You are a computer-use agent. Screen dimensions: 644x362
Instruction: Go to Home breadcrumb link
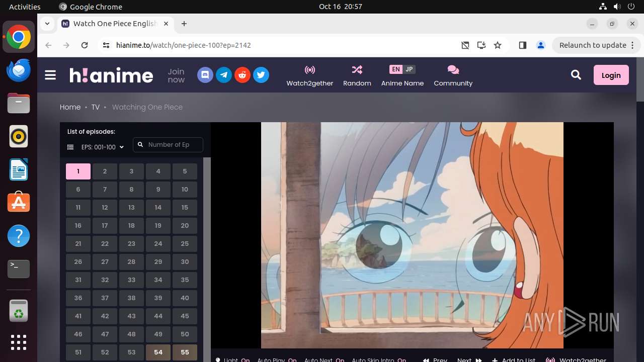click(70, 107)
